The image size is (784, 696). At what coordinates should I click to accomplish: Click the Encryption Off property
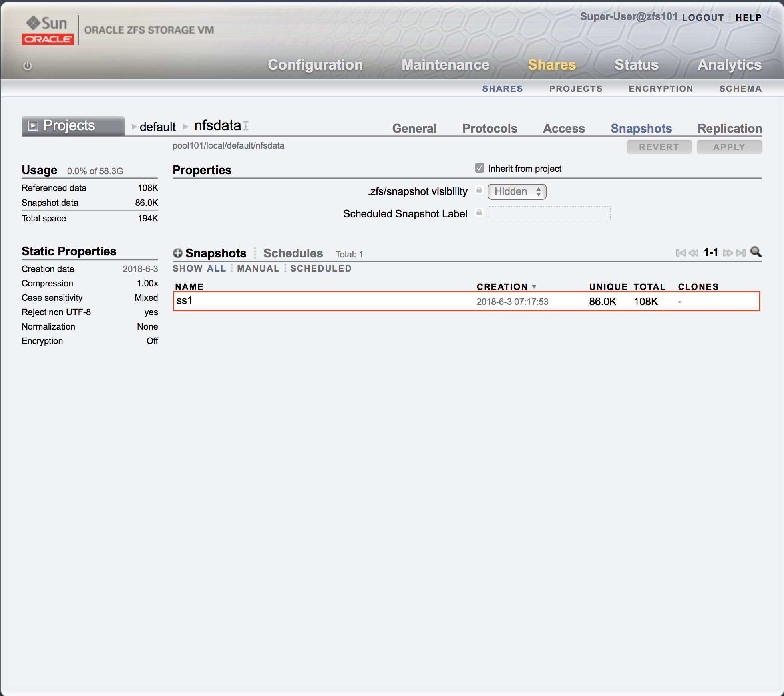pyautogui.click(x=90, y=341)
